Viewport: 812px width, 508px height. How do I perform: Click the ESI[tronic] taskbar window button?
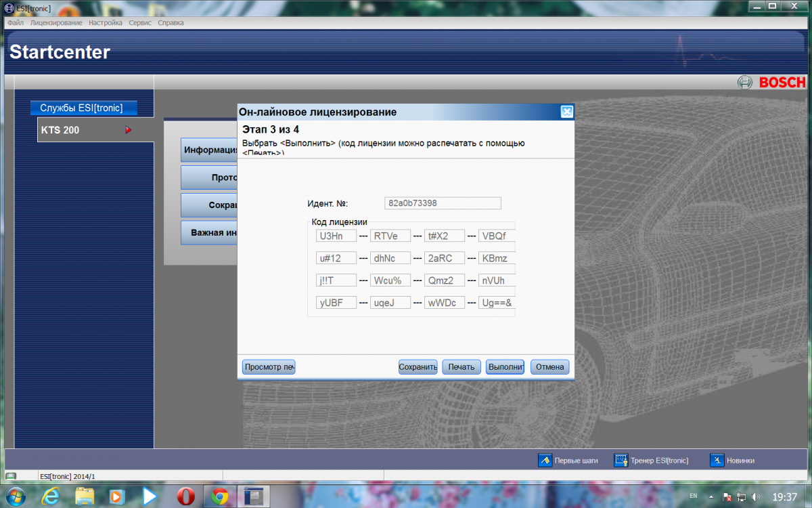click(254, 496)
